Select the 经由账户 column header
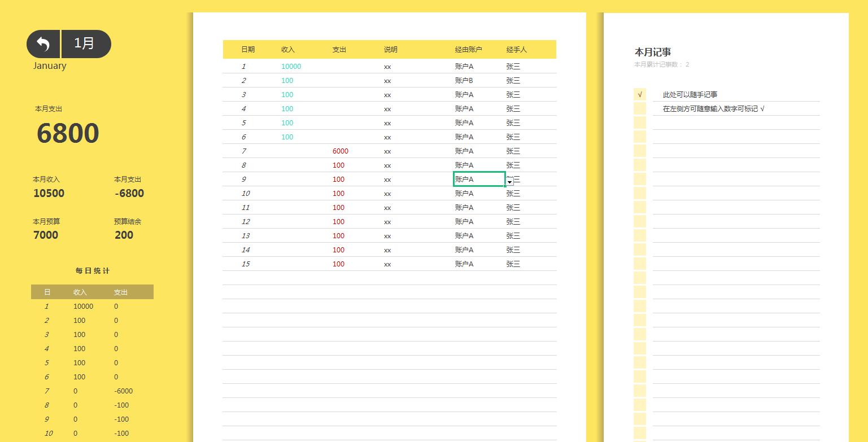The width and height of the screenshot is (868, 442). 469,50
